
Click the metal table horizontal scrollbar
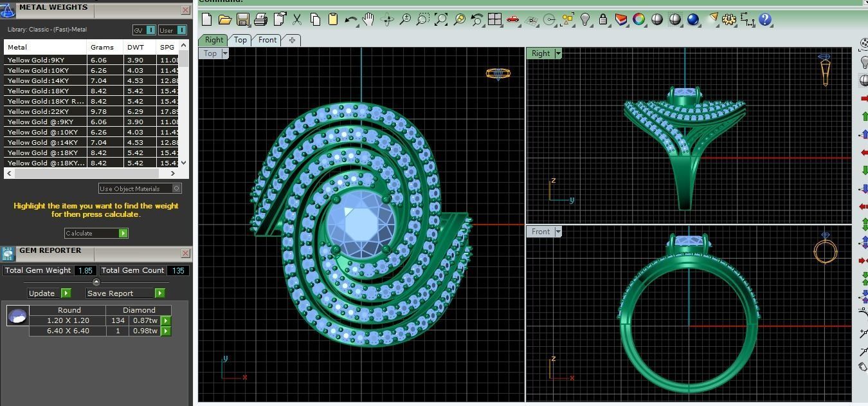[91, 173]
